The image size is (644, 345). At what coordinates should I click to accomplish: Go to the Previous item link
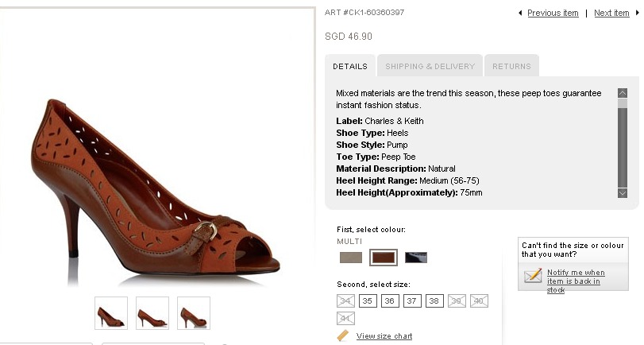tap(553, 13)
